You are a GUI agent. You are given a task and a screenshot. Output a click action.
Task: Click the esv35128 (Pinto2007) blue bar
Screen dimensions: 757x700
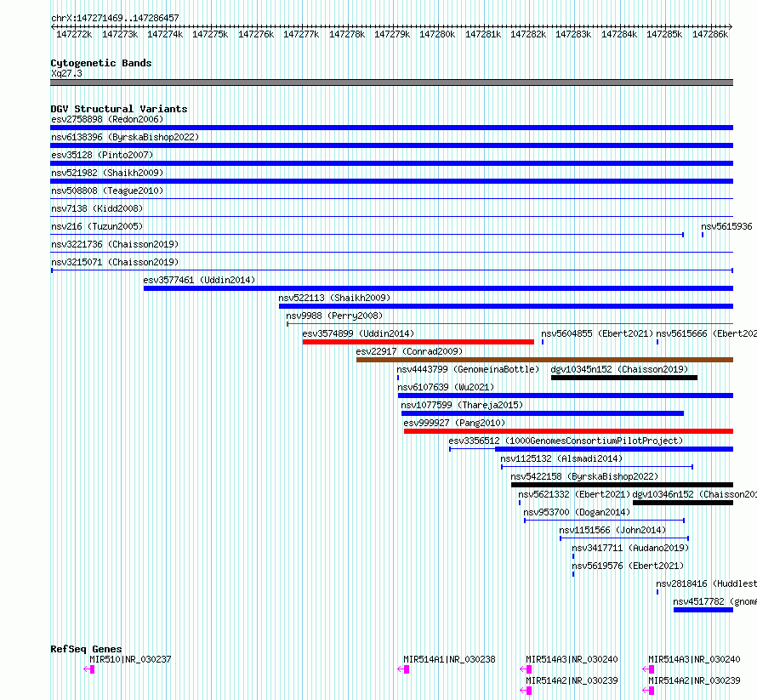pos(391,163)
